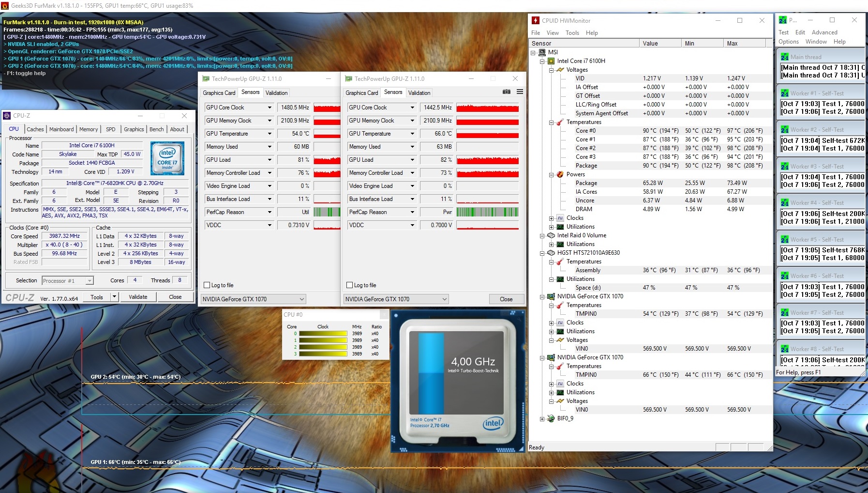Click core 0 clock bar in CPU gadget
Screen dimensions: 868x493
(x=323, y=334)
